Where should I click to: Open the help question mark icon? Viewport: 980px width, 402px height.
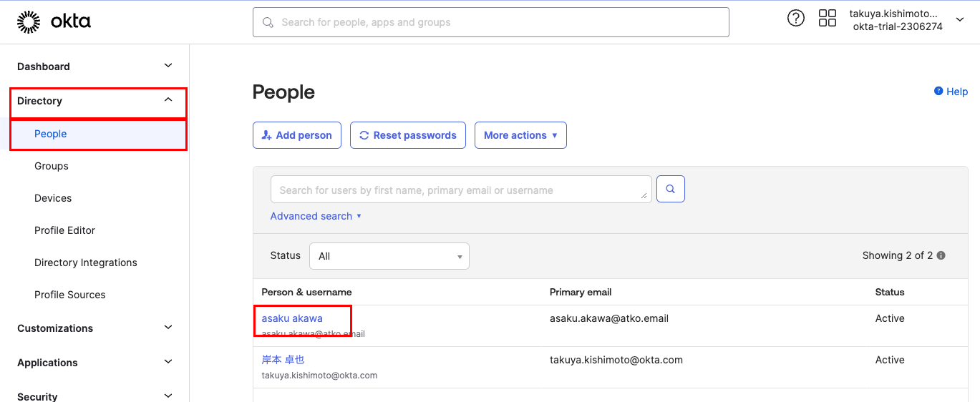(x=795, y=19)
